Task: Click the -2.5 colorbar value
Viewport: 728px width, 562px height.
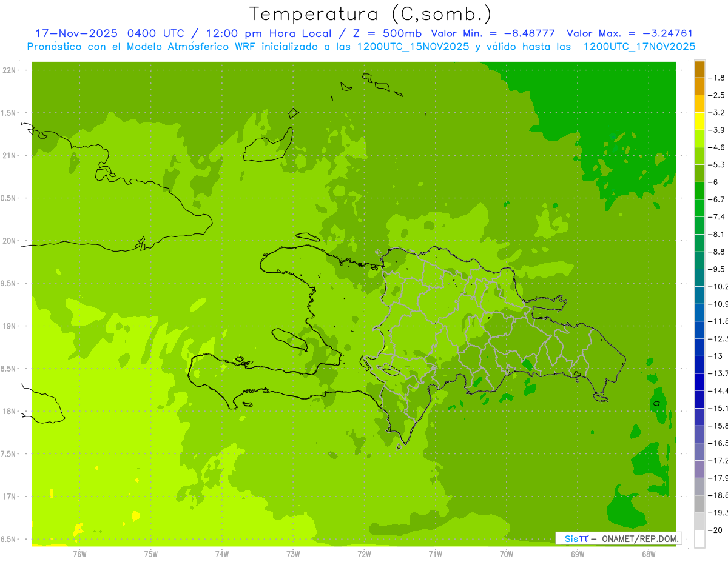Action: point(716,95)
